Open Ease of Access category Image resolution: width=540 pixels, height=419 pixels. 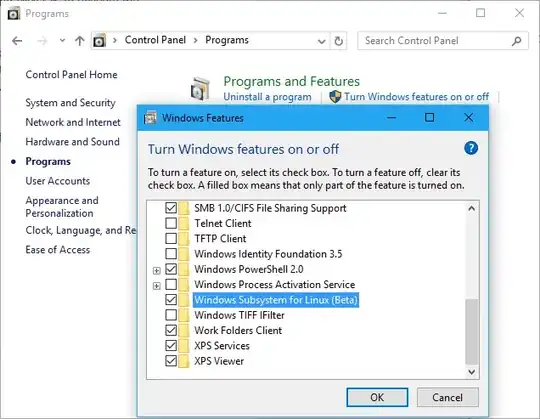point(58,250)
